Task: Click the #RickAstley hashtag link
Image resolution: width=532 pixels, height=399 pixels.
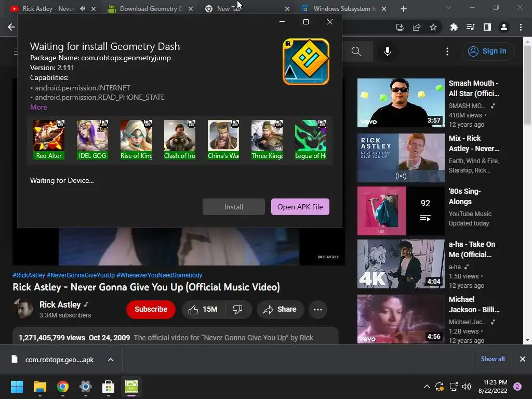Action: pyautogui.click(x=29, y=275)
